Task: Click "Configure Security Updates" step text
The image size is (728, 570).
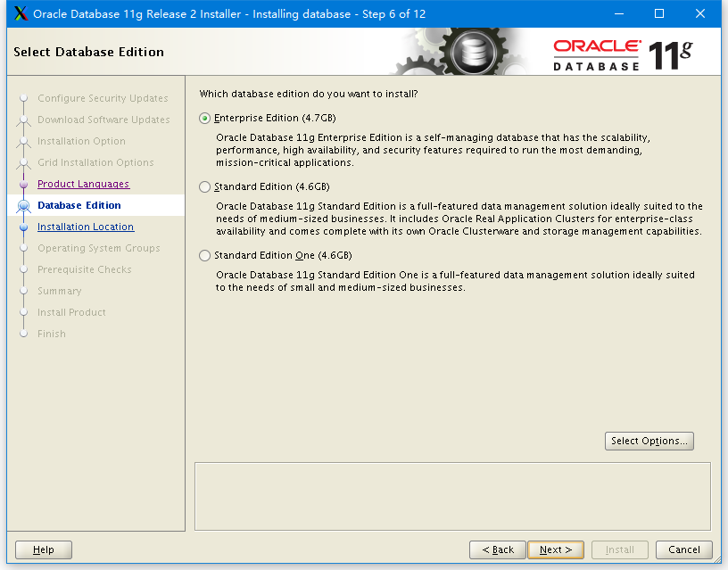Action: coord(103,98)
